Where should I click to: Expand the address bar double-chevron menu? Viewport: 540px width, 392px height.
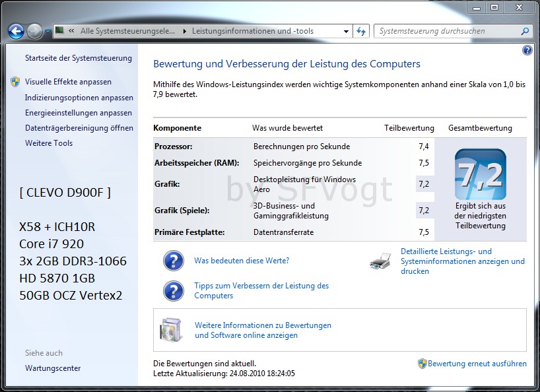[71, 31]
